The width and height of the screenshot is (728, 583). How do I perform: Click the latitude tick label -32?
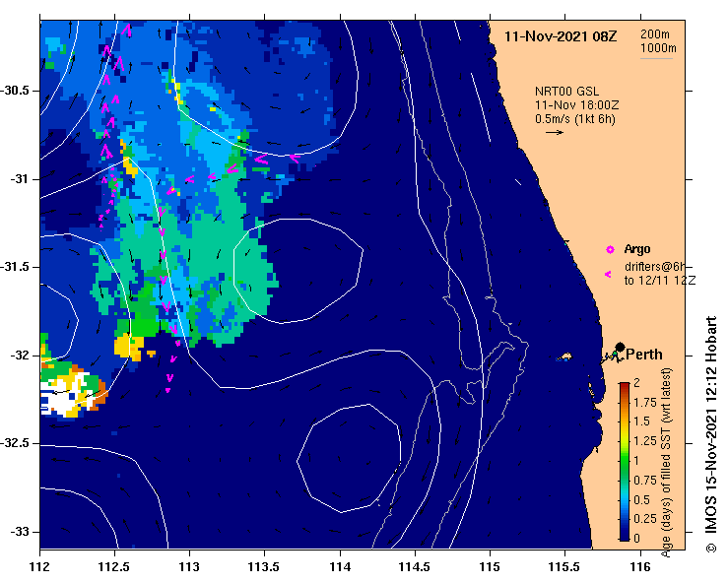tap(21, 356)
